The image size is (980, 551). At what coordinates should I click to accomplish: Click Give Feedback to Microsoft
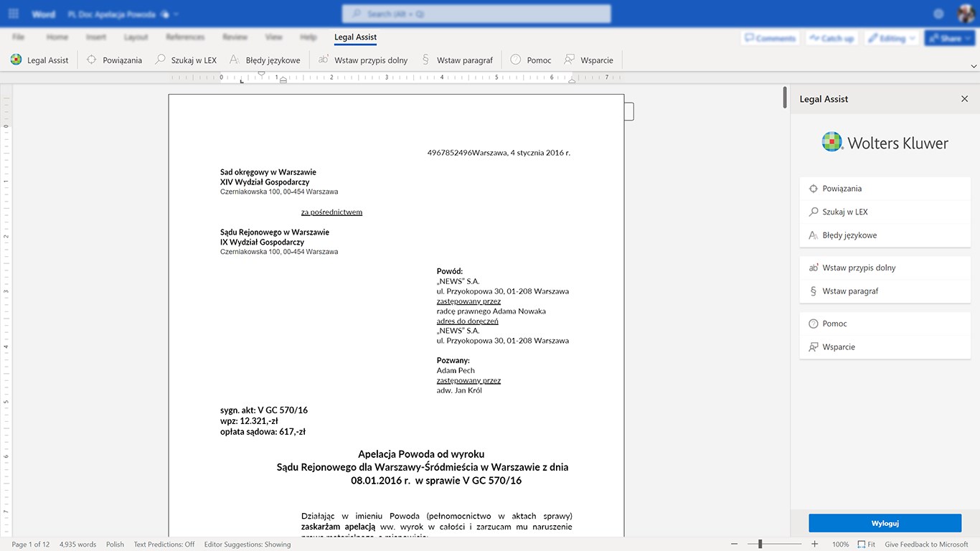point(926,545)
